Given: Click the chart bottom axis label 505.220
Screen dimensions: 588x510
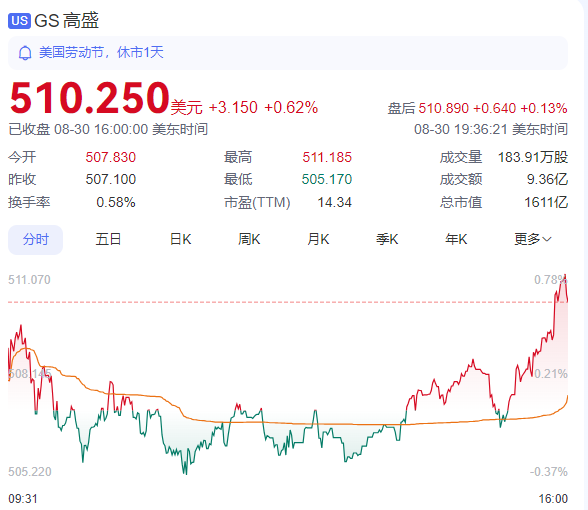Looking at the screenshot, I should click(x=30, y=472).
